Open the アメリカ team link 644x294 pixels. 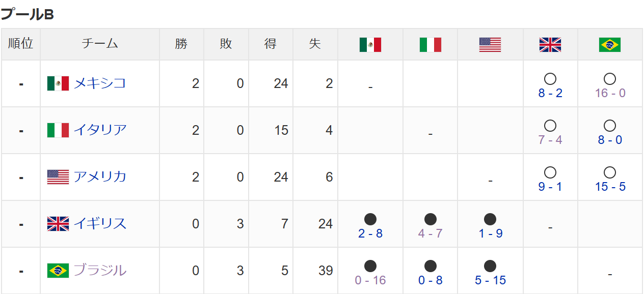tap(100, 177)
